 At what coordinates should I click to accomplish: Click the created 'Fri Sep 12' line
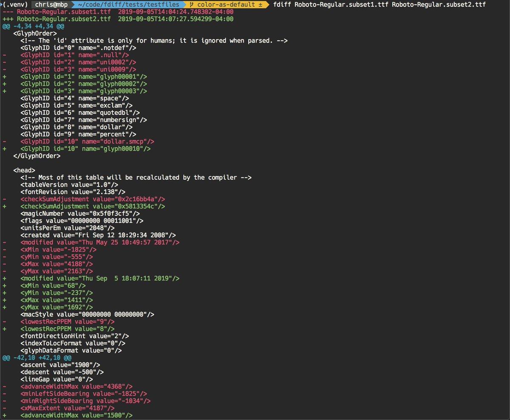coord(98,236)
